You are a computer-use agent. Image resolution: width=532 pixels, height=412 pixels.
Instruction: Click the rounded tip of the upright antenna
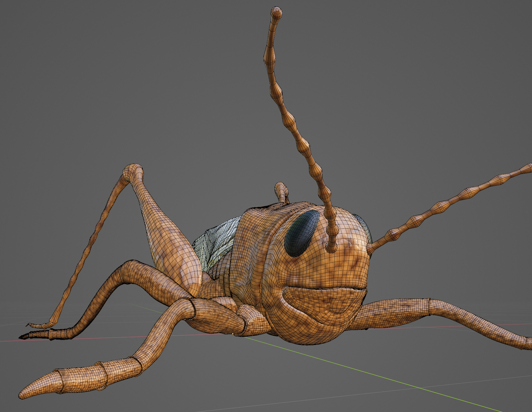pos(276,13)
